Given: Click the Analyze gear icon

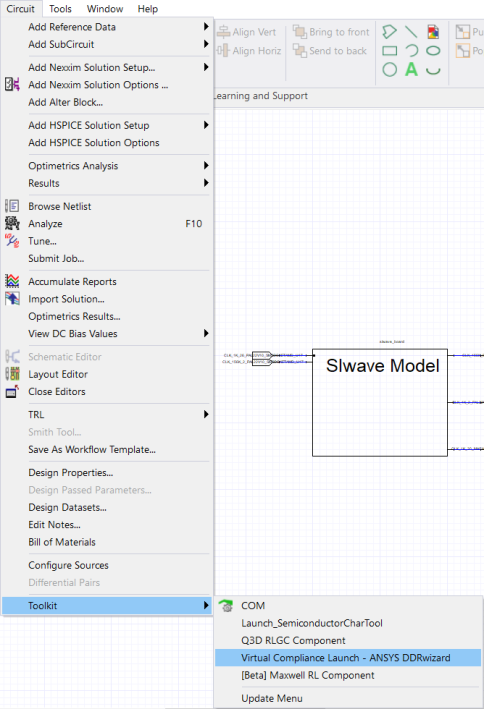Looking at the screenshot, I should pyautogui.click(x=12, y=223).
